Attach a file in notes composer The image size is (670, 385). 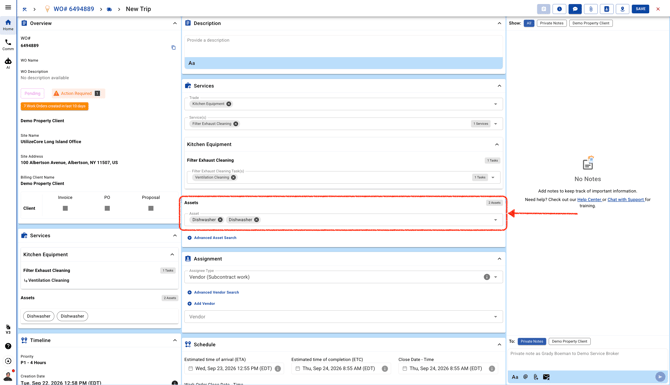click(535, 377)
